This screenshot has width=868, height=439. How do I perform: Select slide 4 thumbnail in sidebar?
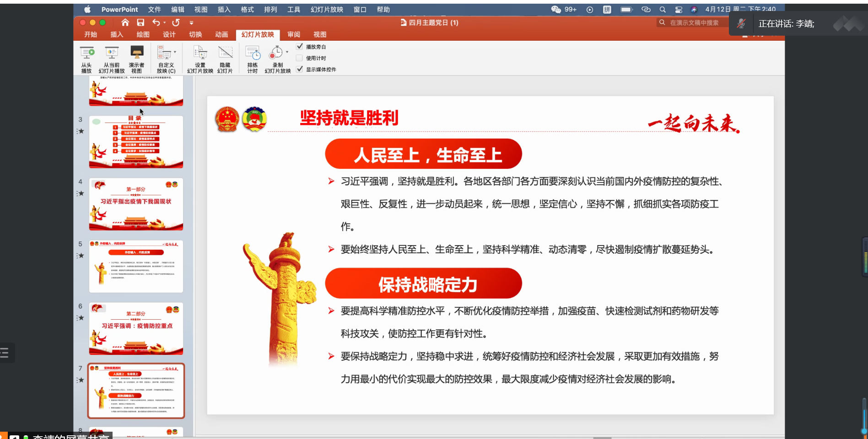[136, 204]
